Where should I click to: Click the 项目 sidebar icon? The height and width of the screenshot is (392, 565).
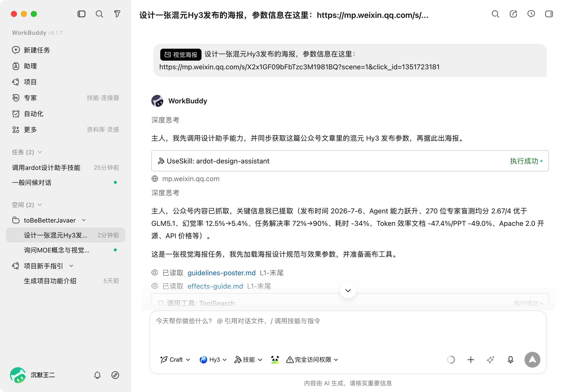coord(16,82)
